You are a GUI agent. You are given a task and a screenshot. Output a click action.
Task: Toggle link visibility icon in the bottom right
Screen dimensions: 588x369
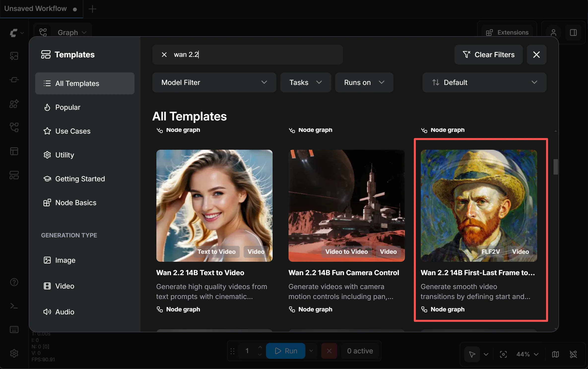click(574, 355)
